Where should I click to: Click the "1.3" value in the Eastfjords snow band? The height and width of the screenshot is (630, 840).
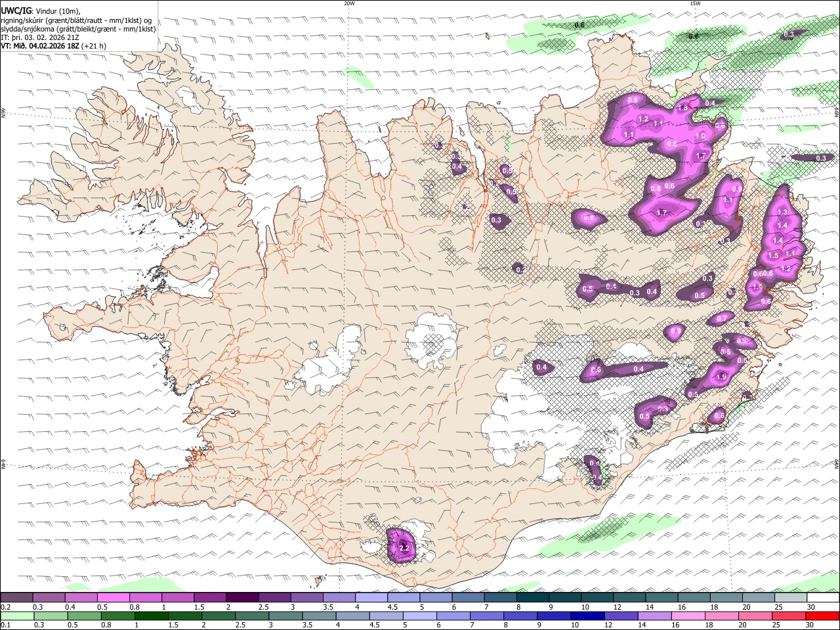tap(782, 213)
